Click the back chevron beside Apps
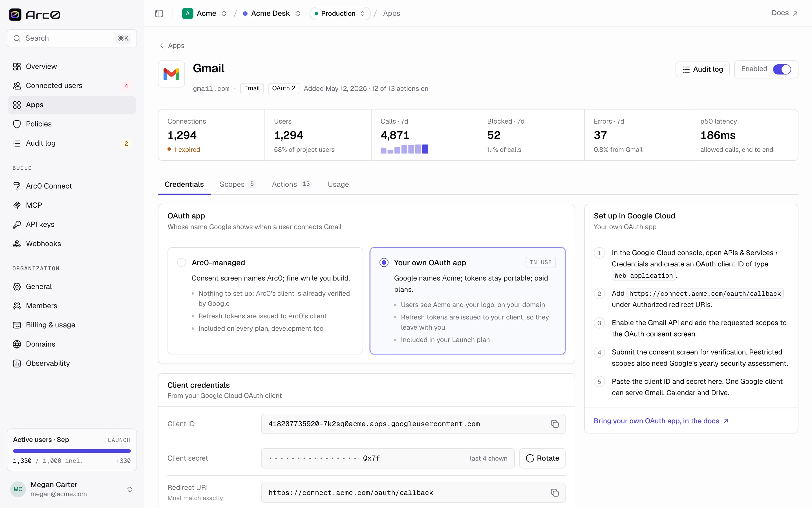This screenshot has height=508, width=812. pyautogui.click(x=162, y=46)
